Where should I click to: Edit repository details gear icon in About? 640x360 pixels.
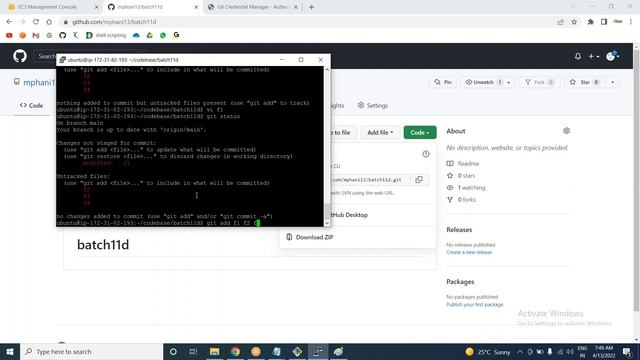click(567, 131)
